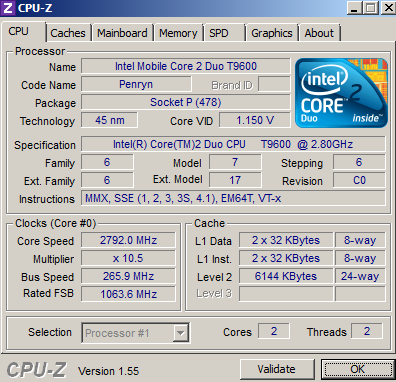The height and width of the screenshot is (382, 396).
Task: Click the empty Level 3 size field
Action: (x=286, y=294)
